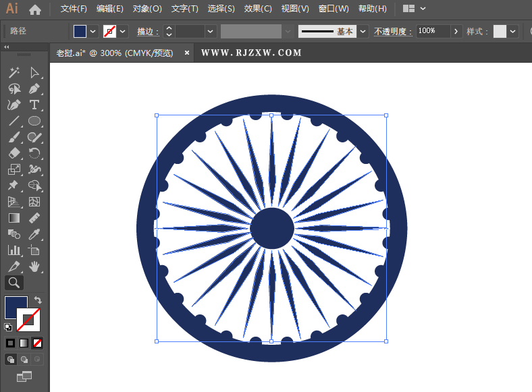Select the Type tool

34,105
